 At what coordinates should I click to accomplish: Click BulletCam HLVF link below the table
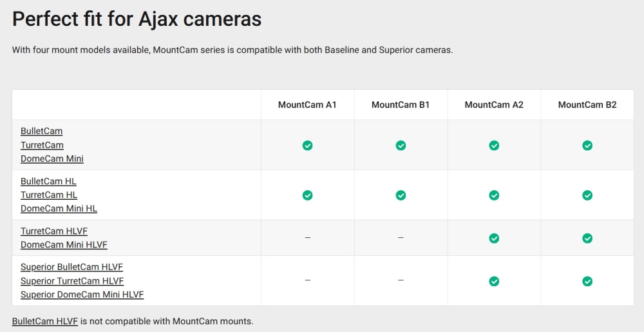(x=45, y=320)
